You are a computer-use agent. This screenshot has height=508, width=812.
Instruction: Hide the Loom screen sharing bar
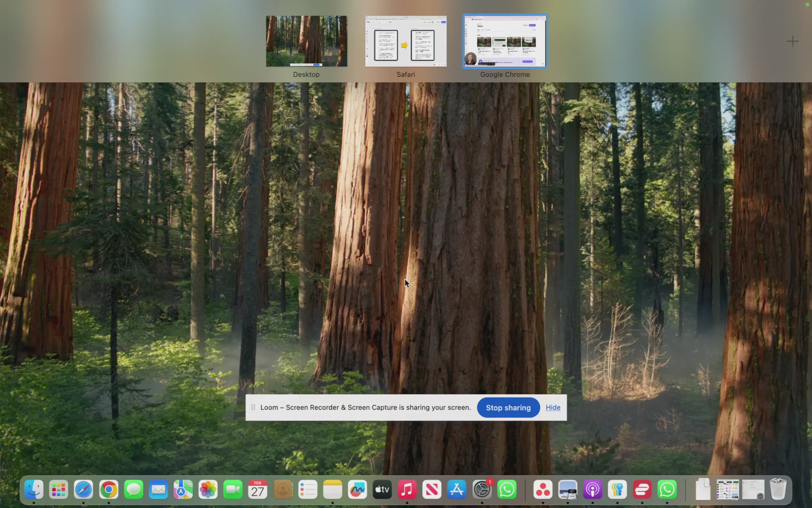553,408
